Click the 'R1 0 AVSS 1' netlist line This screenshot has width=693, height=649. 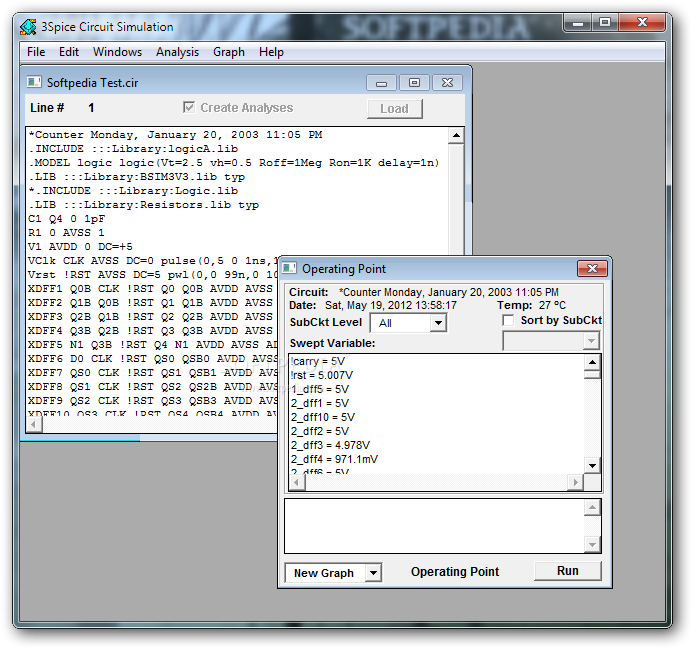[67, 233]
